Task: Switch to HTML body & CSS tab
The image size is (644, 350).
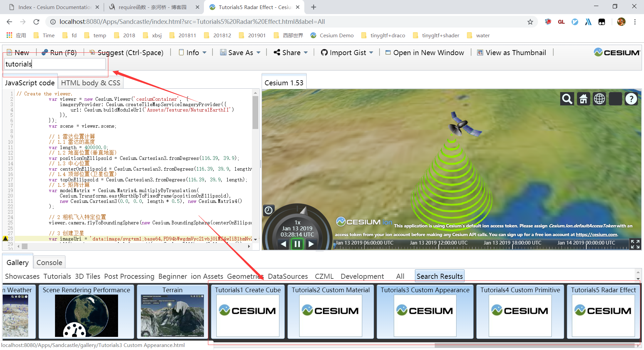Action: (91, 83)
